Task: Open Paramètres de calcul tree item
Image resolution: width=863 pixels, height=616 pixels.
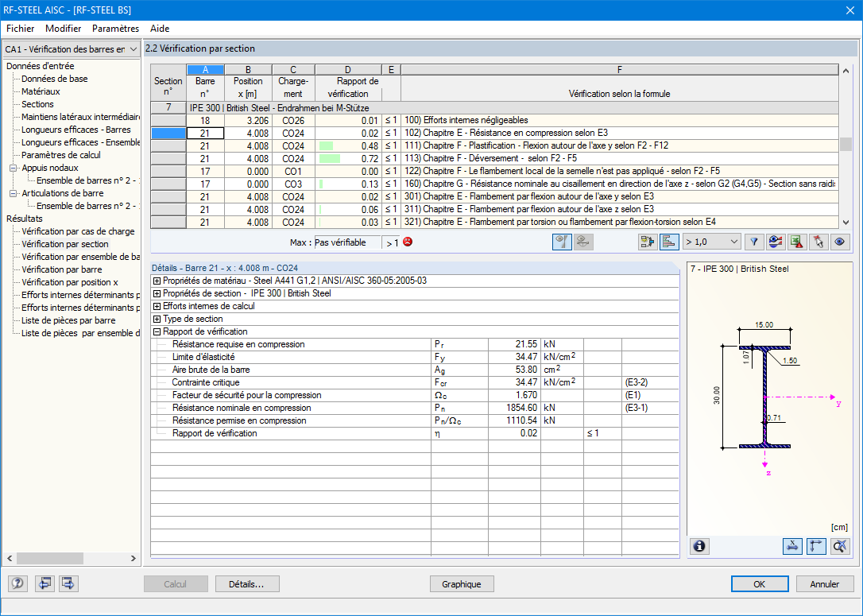Action: click(61, 155)
